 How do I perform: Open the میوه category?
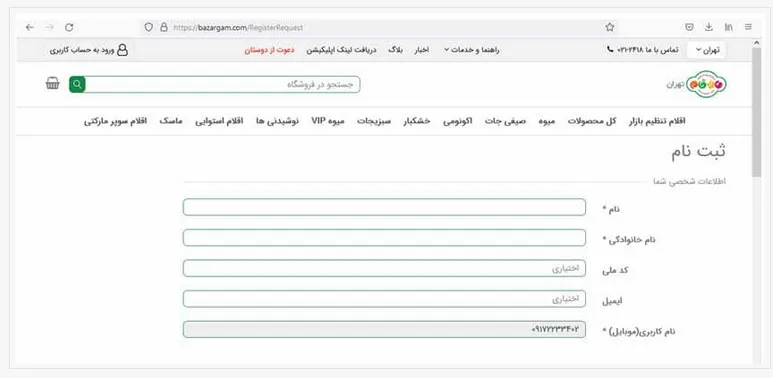tap(547, 121)
